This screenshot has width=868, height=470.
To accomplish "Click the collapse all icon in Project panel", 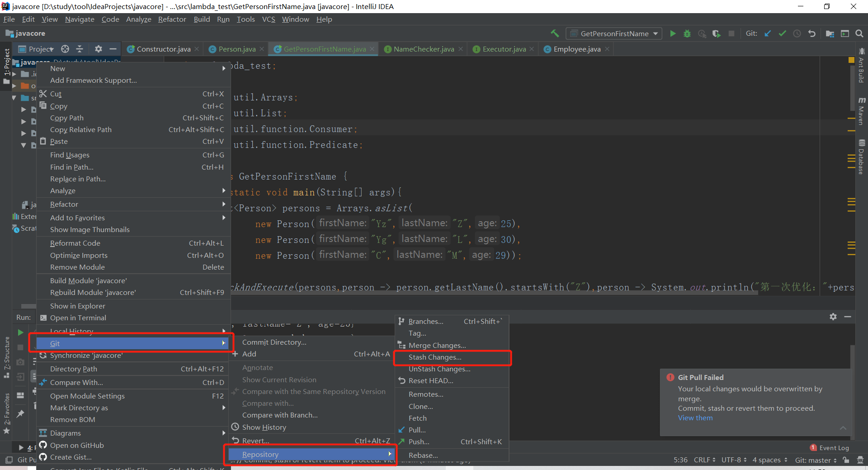I will [80, 49].
